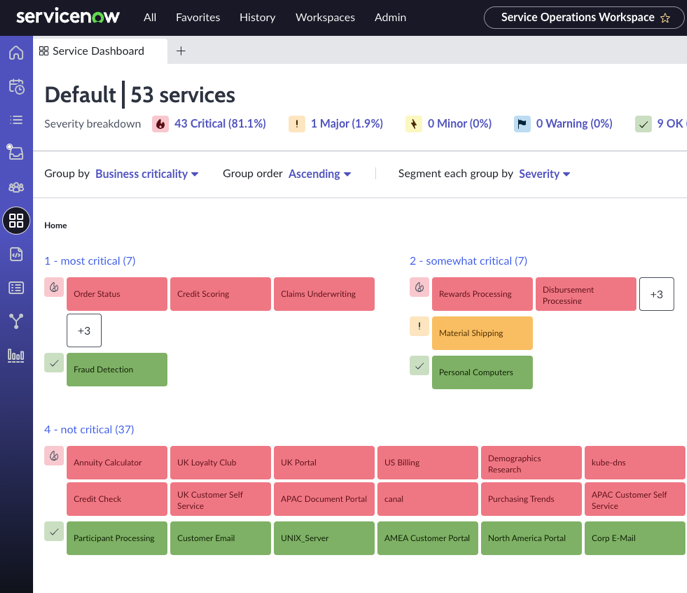Click critical flame icon beside Annuity Calculator
This screenshot has width=687, height=593.
[54, 456]
